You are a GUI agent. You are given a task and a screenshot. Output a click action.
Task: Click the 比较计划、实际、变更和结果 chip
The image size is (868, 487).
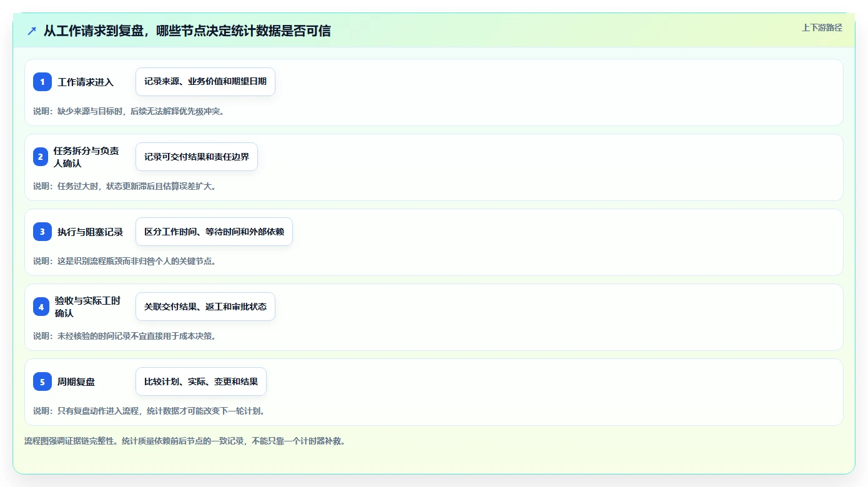(x=201, y=381)
